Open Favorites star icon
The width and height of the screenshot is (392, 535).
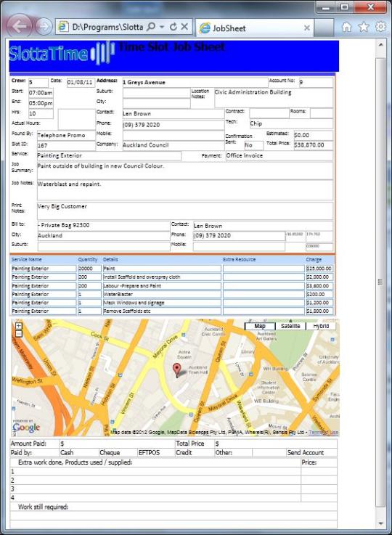[364, 27]
